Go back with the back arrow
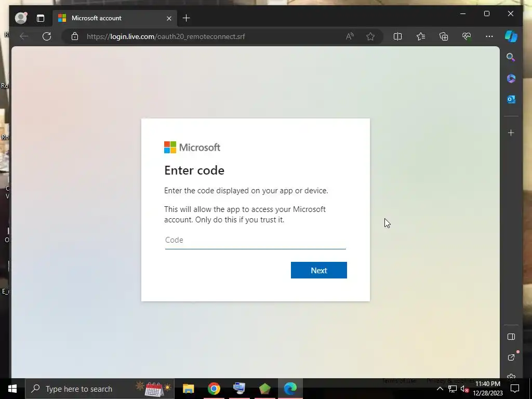The image size is (532, 399). (x=24, y=36)
